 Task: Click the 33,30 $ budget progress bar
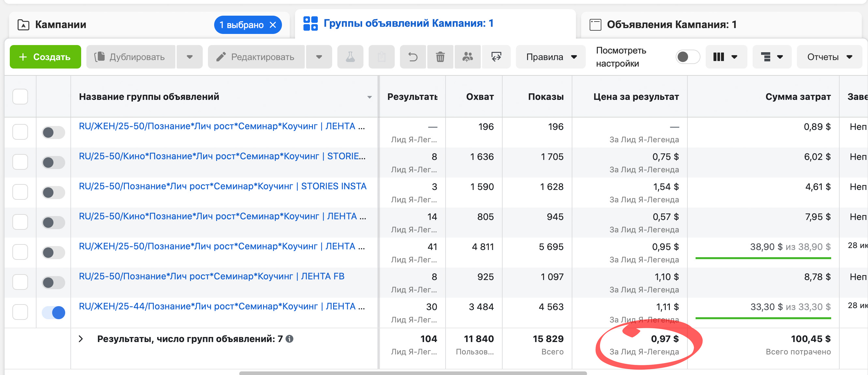(763, 318)
